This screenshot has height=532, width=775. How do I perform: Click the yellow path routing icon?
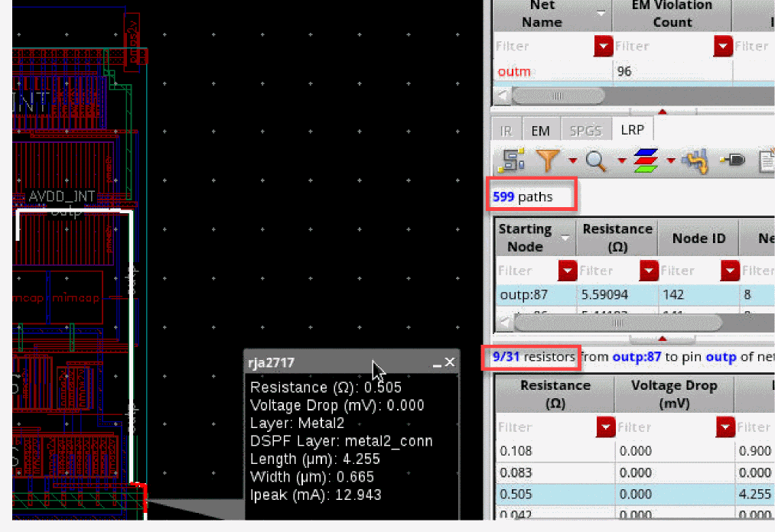pos(695,161)
